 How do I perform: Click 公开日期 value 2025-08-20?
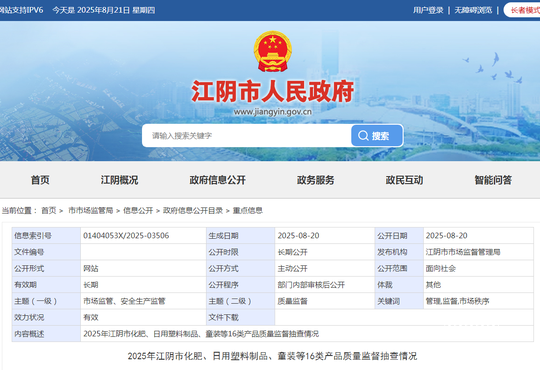click(x=446, y=236)
